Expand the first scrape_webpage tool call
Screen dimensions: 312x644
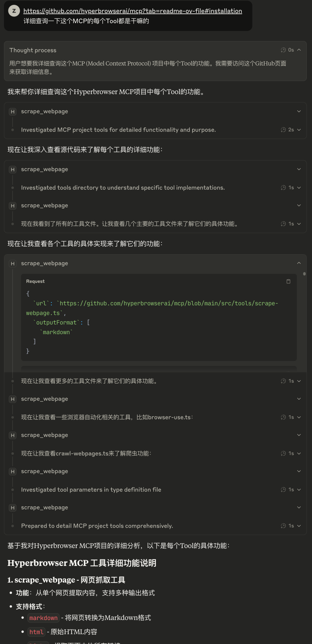click(299, 111)
